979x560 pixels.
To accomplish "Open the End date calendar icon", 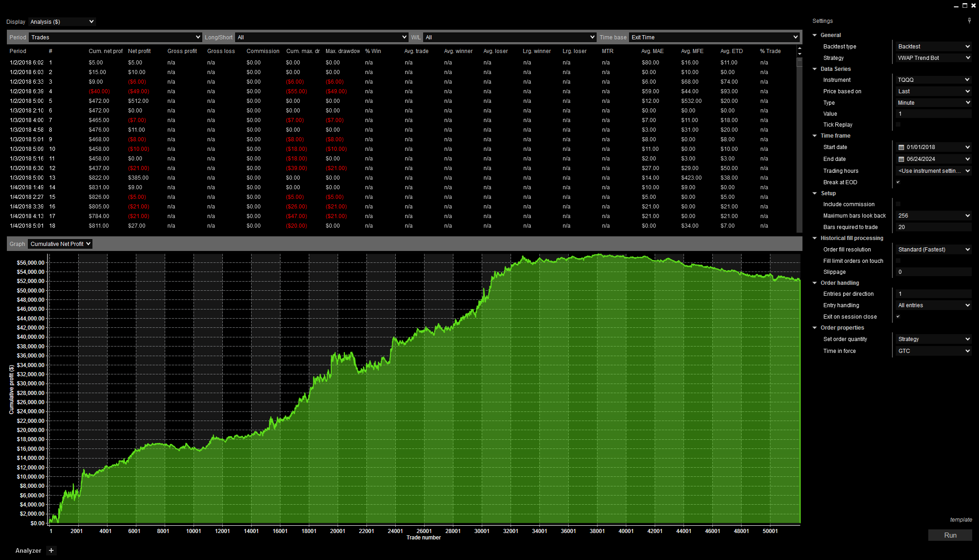I will pos(901,159).
